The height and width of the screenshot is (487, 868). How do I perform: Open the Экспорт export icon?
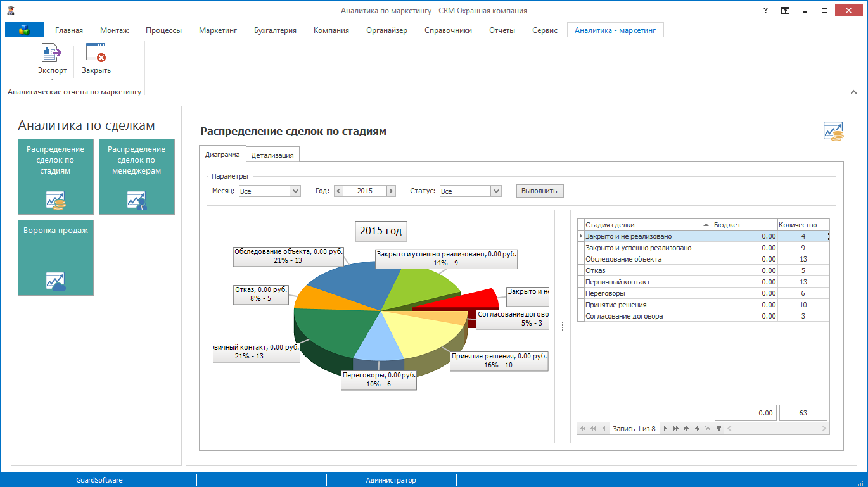click(52, 53)
